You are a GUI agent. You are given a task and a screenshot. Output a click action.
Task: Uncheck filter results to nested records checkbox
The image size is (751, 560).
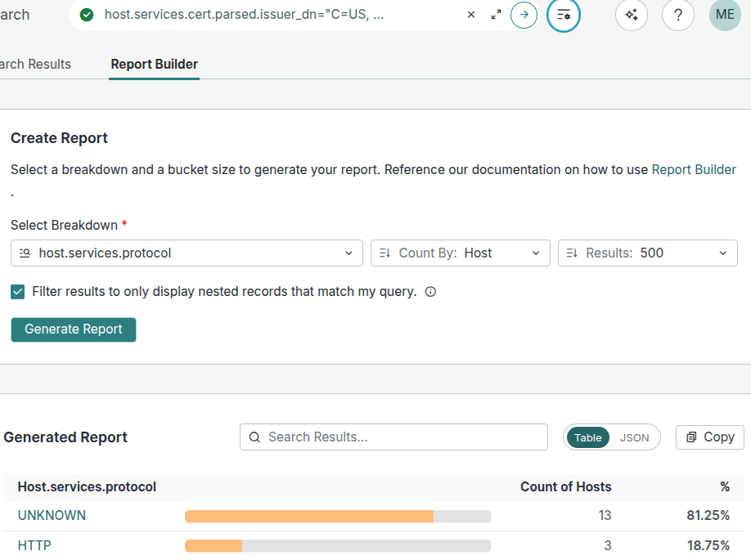(18, 292)
